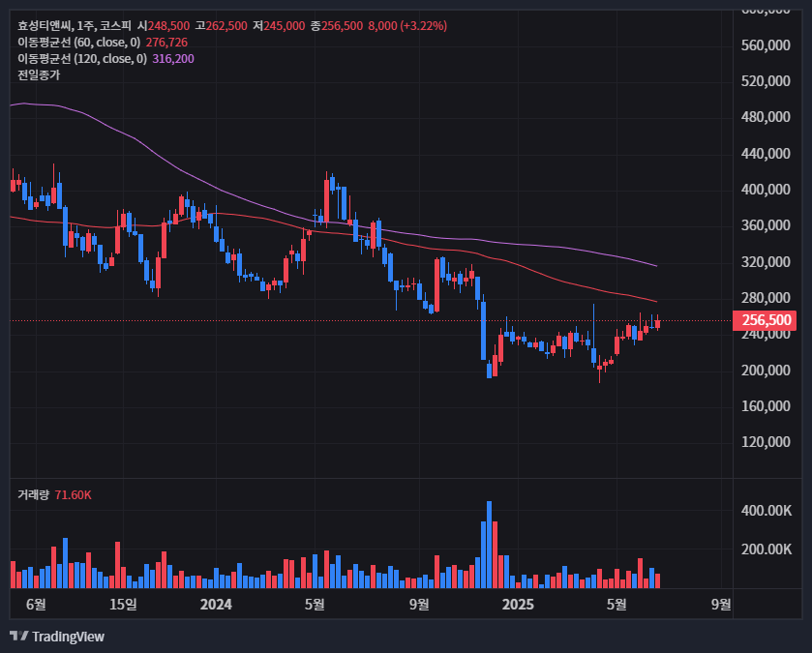The image size is (812, 653).
Task: Click the 400.00K volume axis label
Action: pos(767,511)
